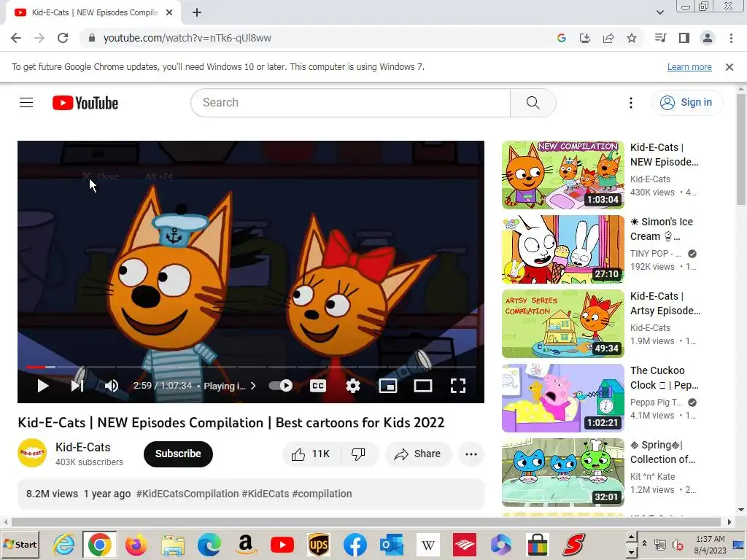The height and width of the screenshot is (560, 747).
Task: Open Google icon in address bar
Action: 562,38
